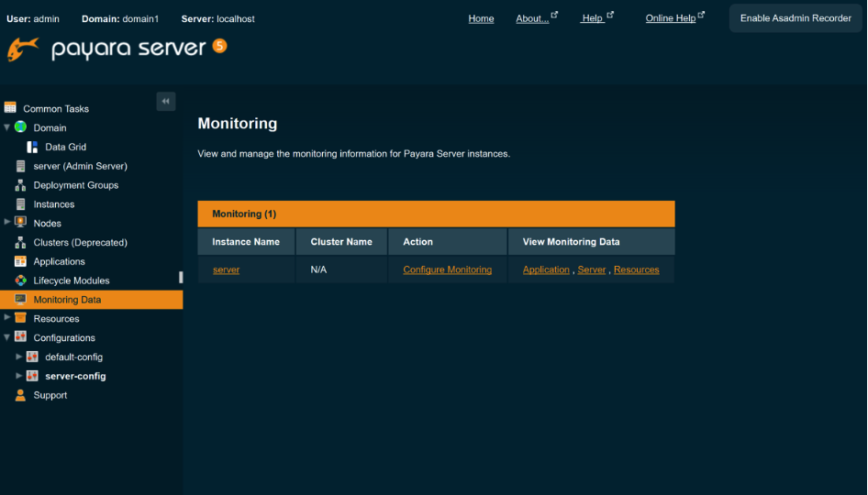
Task: Expand the Resources tree node
Action: (x=7, y=318)
